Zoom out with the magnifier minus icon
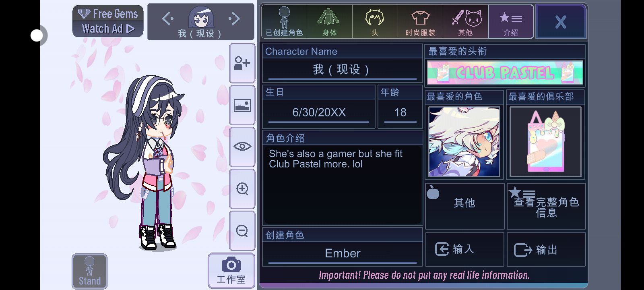This screenshot has width=644, height=290. pyautogui.click(x=242, y=231)
